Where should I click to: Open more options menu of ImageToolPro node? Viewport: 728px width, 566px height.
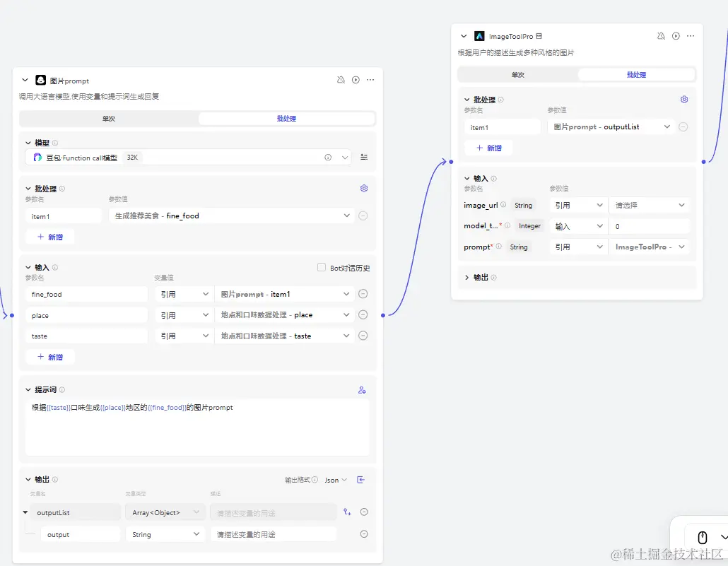click(691, 36)
